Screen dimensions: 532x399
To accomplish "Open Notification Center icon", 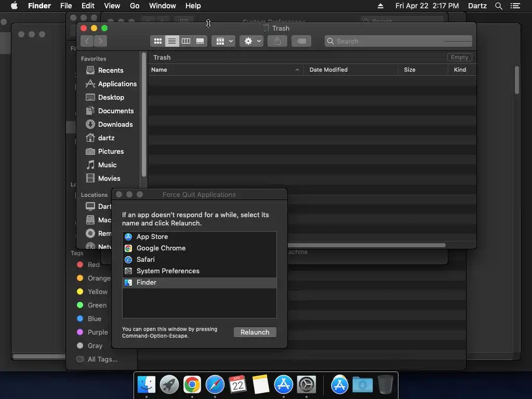I will click(x=515, y=6).
